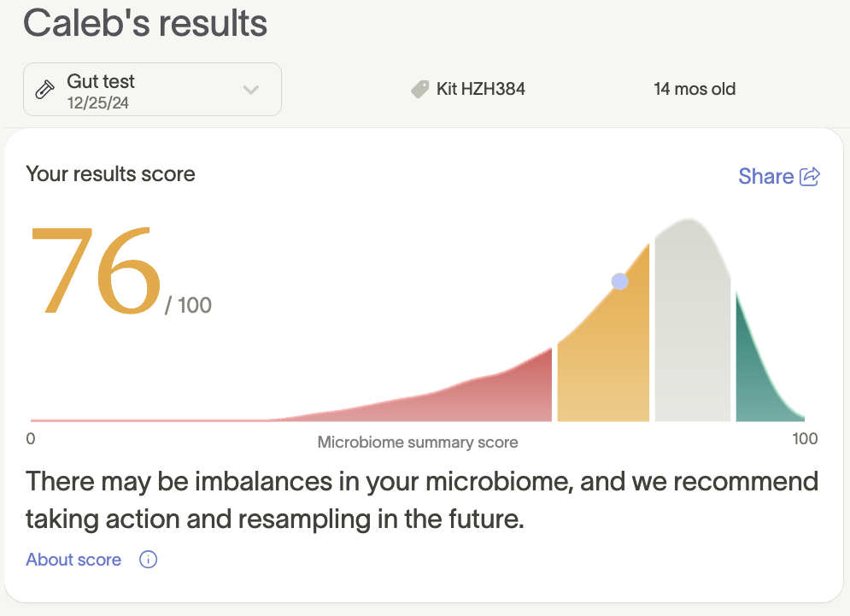Click the Microbiome summary score axis label
850x616 pixels.
pyautogui.click(x=418, y=443)
